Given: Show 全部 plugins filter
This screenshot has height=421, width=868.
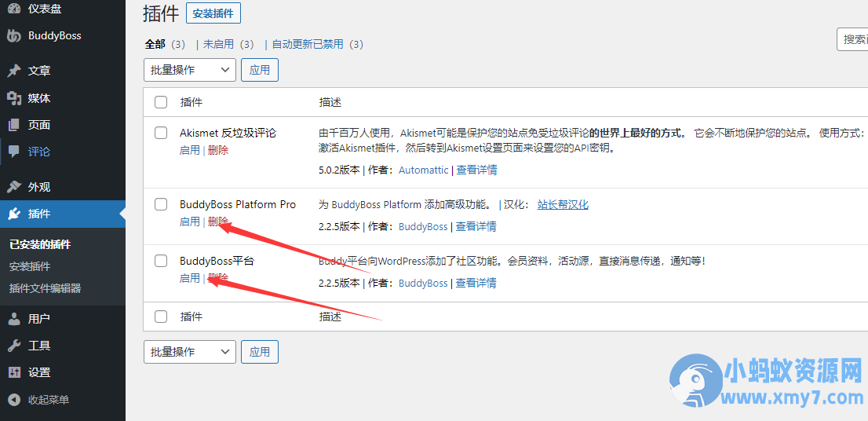Looking at the screenshot, I should [x=155, y=44].
